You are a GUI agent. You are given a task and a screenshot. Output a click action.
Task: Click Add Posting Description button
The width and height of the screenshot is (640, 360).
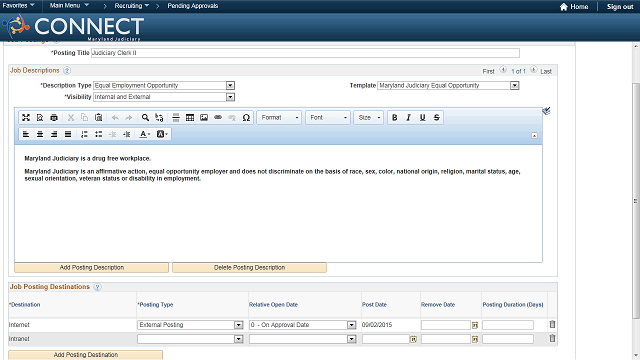[x=91, y=267]
